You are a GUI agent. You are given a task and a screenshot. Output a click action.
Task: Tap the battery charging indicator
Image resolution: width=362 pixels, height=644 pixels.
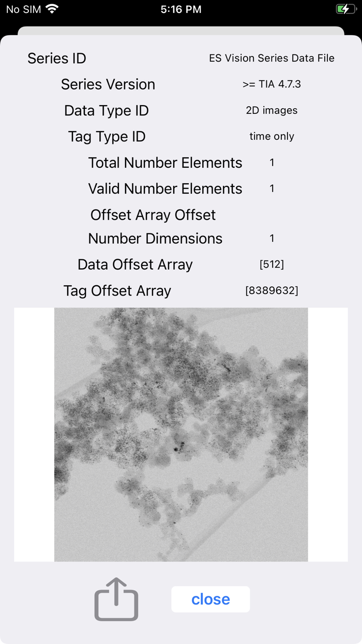coord(345,9)
